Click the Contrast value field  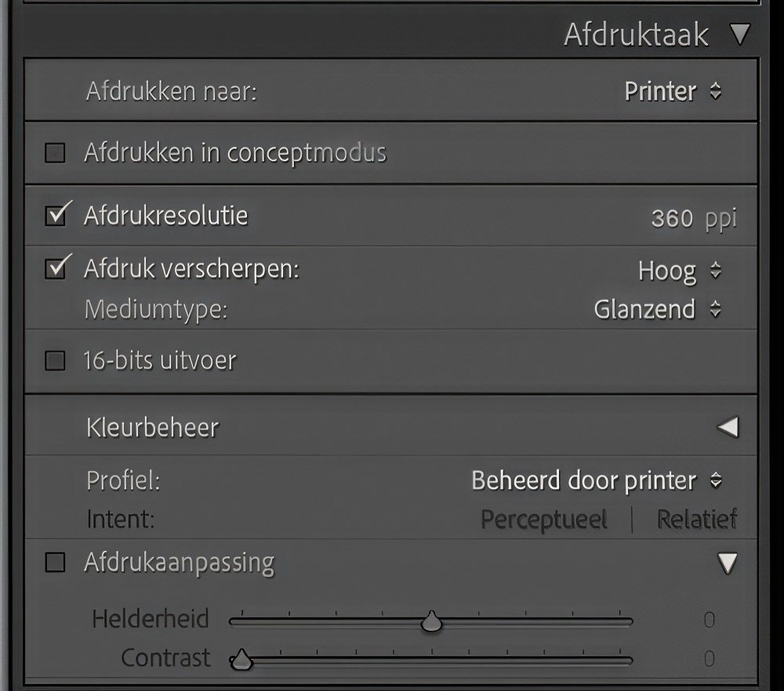click(x=709, y=659)
